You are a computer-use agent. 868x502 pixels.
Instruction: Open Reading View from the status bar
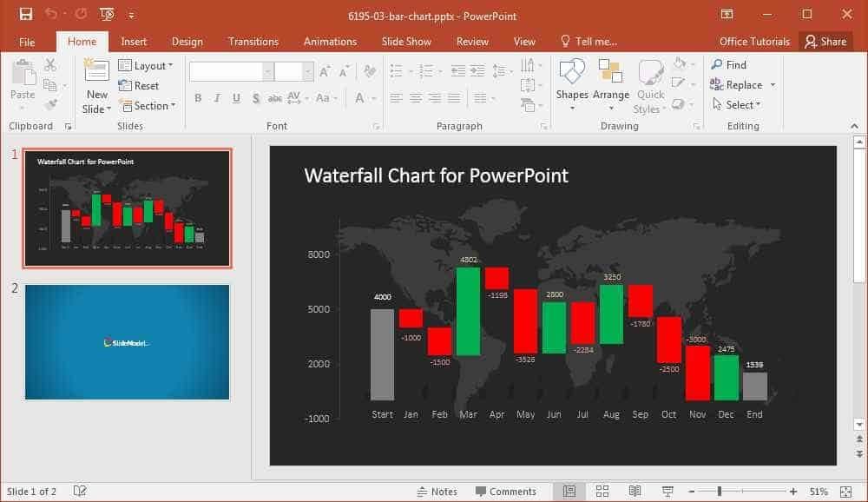[x=635, y=491]
